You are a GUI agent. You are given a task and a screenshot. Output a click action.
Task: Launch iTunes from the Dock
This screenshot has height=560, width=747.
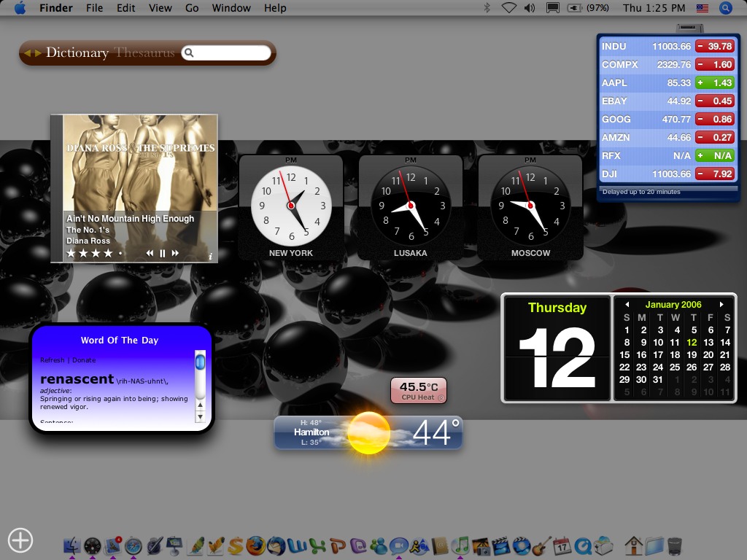coord(460,545)
